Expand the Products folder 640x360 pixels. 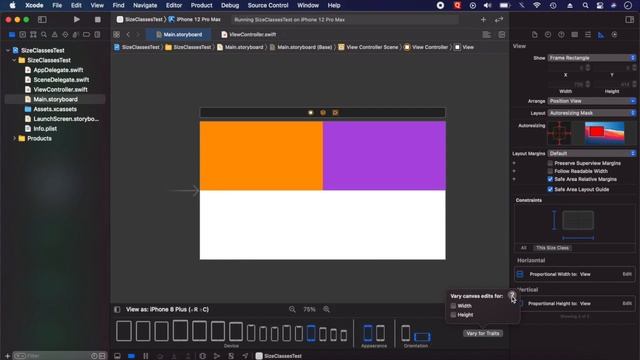[x=14, y=138]
